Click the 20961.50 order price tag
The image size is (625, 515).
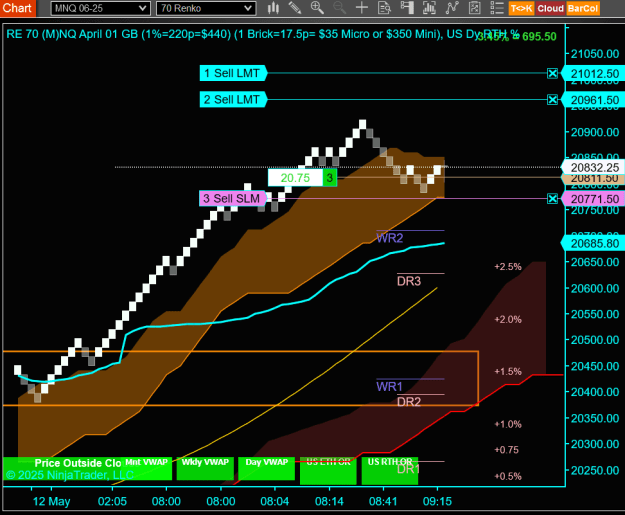pyautogui.click(x=593, y=100)
